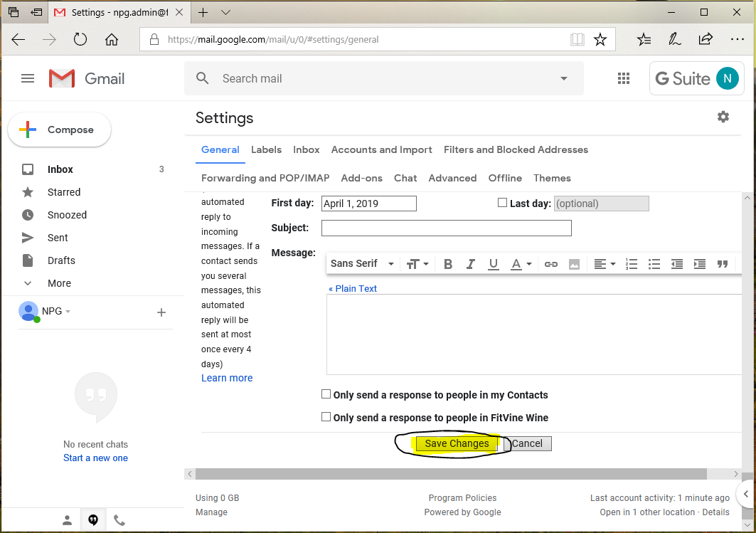Switch to the Advanced tab
Screen dimensions: 756x533
[452, 178]
